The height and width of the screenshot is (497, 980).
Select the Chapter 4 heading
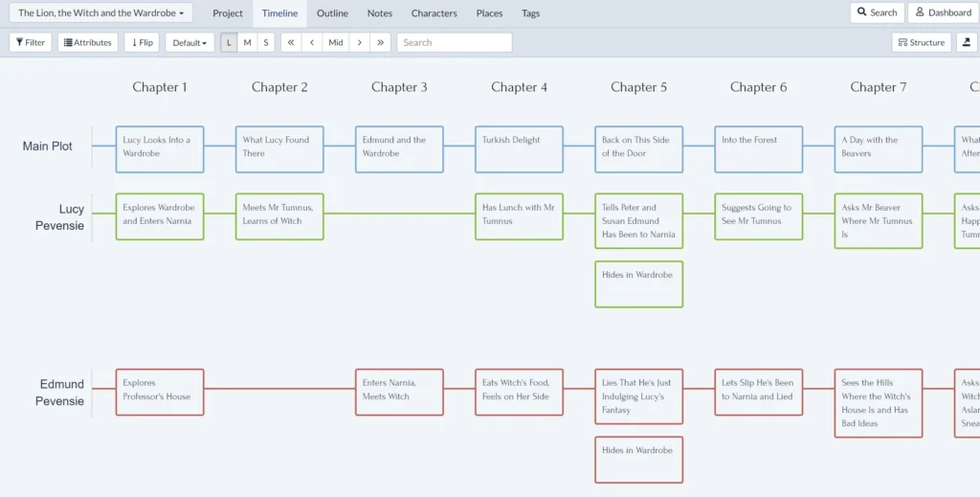point(520,87)
